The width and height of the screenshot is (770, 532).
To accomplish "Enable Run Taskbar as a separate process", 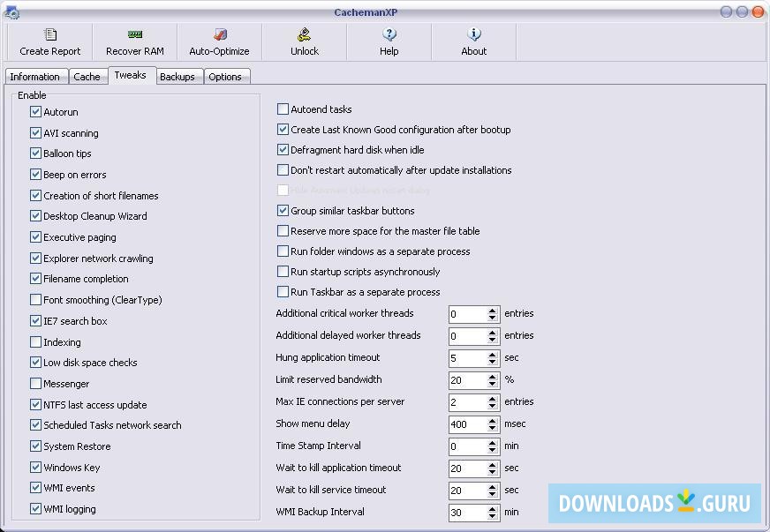I will pos(283,292).
